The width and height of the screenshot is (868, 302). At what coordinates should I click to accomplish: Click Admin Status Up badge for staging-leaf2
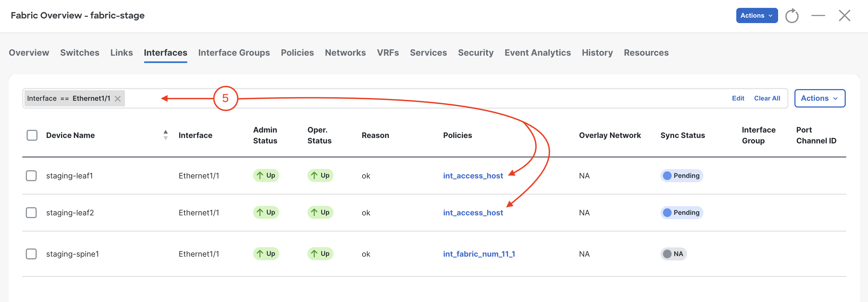click(x=266, y=212)
